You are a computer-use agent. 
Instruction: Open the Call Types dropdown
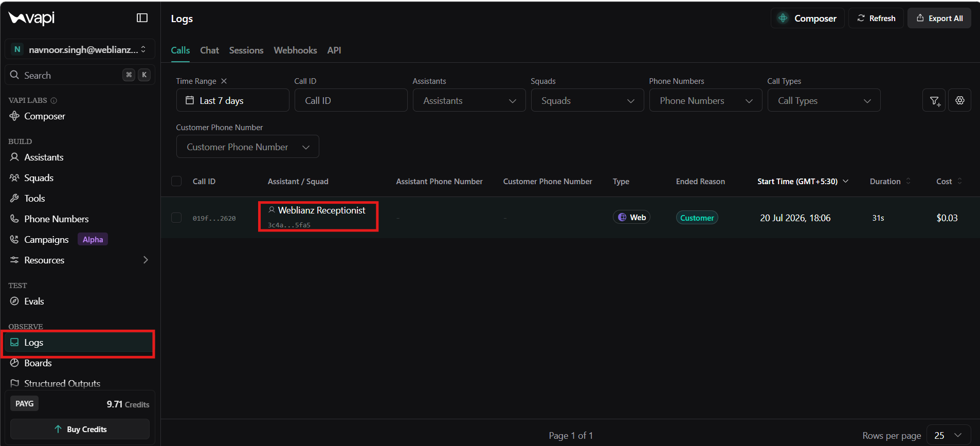point(824,100)
